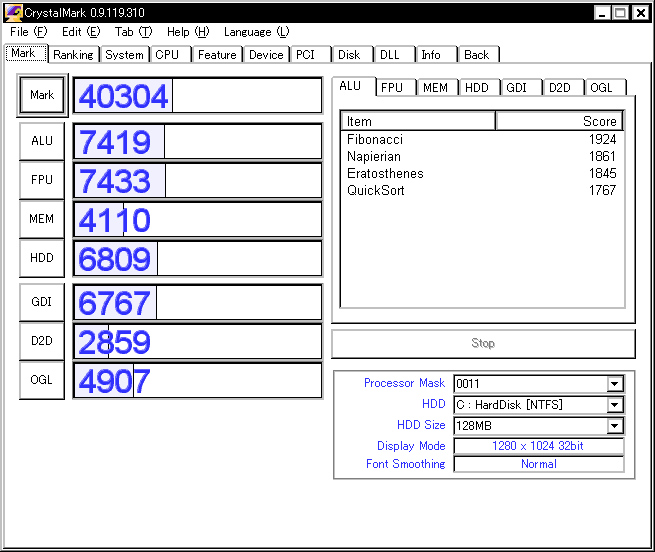Switch to the PCI tab
The image size is (655, 552).
pos(310,54)
